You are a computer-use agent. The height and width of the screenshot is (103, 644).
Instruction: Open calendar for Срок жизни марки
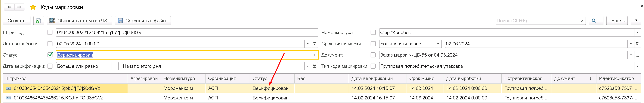pos(637,44)
